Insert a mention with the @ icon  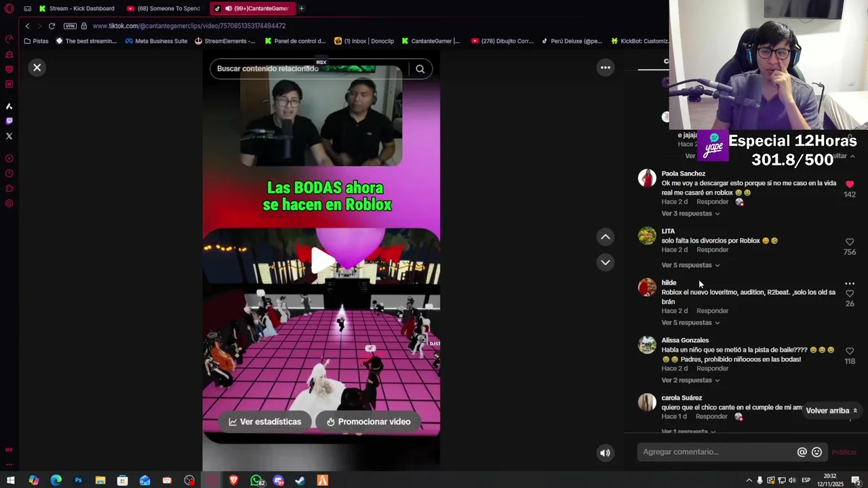point(802,452)
